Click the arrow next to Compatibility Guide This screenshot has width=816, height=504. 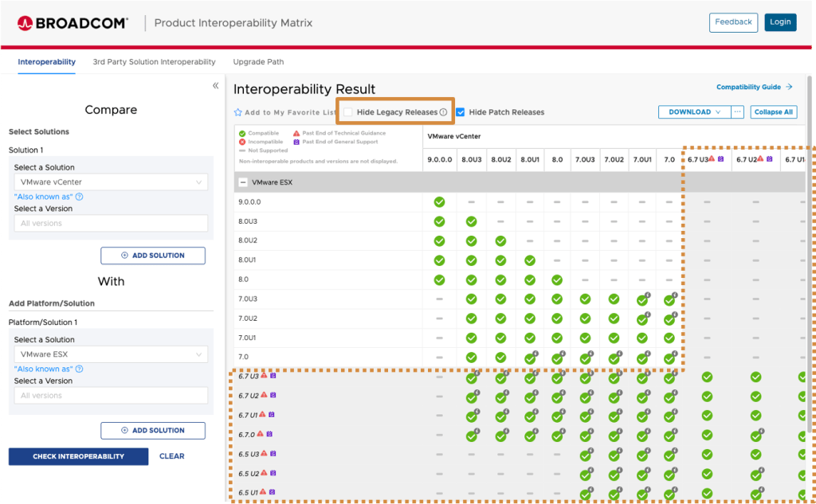(x=789, y=87)
